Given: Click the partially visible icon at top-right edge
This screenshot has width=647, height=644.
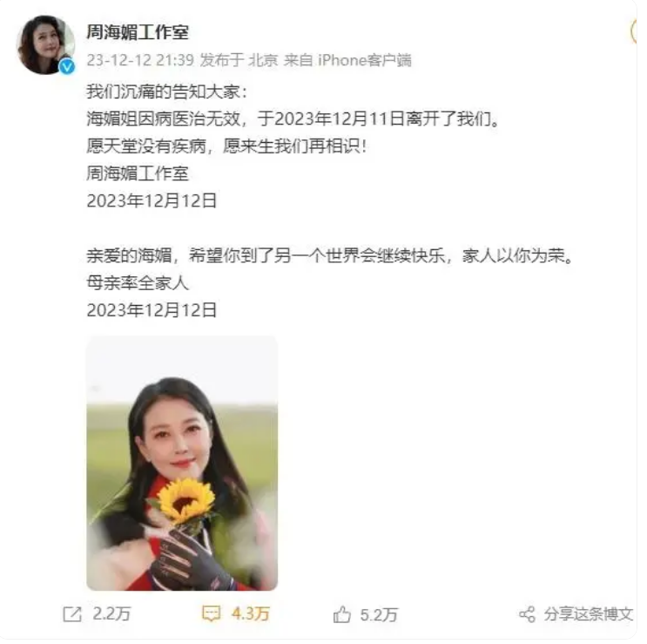Looking at the screenshot, I should coord(635,31).
